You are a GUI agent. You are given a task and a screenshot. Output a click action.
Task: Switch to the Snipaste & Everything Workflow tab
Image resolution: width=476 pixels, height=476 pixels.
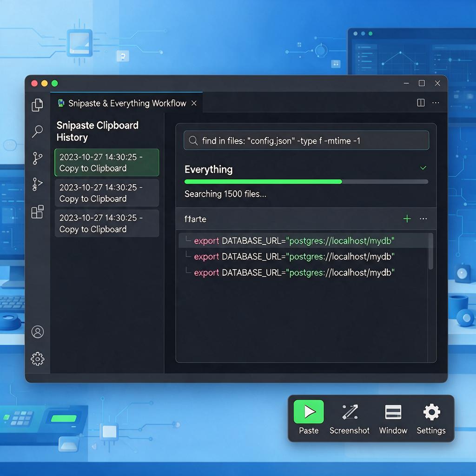[x=126, y=103]
